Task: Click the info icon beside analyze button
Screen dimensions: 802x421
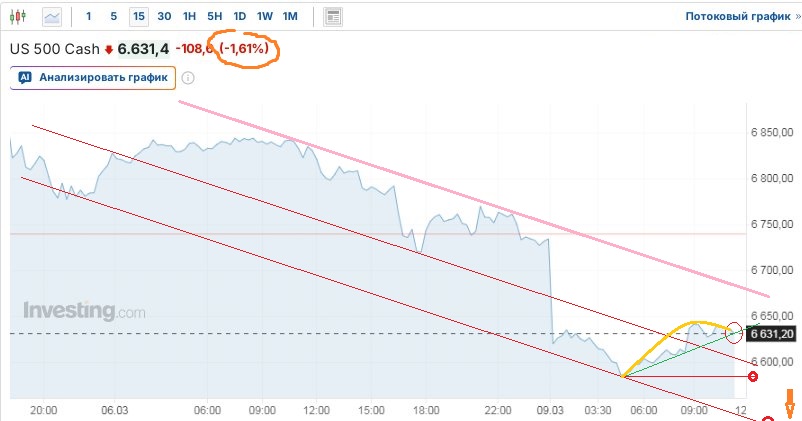Action: (x=188, y=78)
